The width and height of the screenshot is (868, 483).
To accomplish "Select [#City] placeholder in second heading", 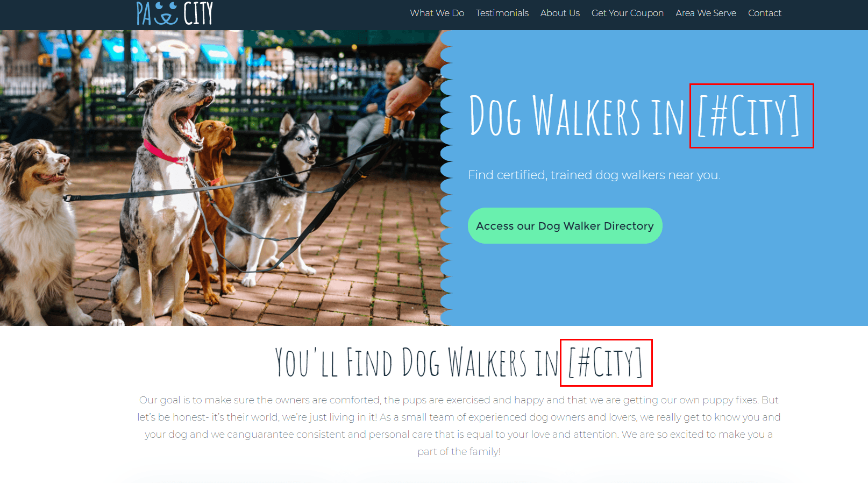I will (x=606, y=363).
